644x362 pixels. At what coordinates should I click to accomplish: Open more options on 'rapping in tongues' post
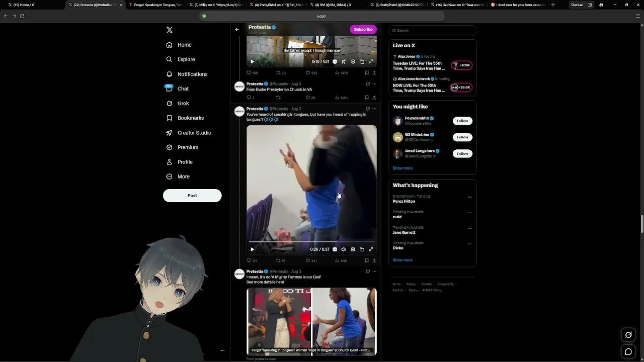coord(374,109)
